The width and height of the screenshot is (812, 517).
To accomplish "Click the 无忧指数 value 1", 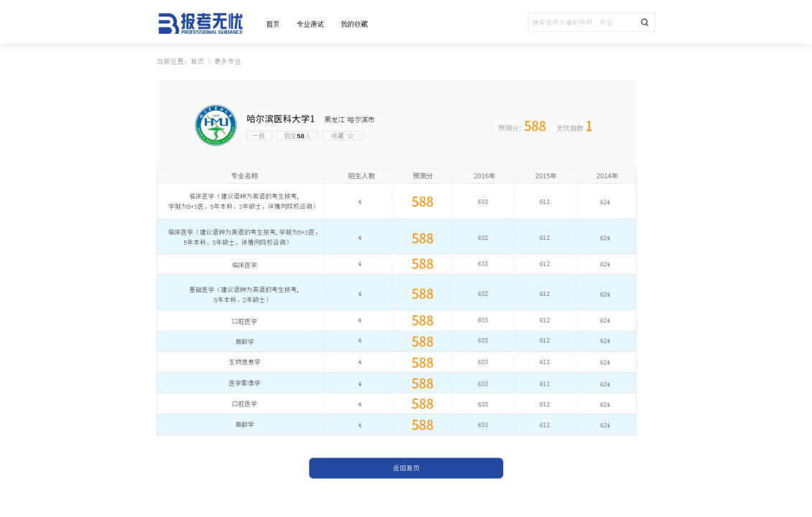I will (x=589, y=126).
